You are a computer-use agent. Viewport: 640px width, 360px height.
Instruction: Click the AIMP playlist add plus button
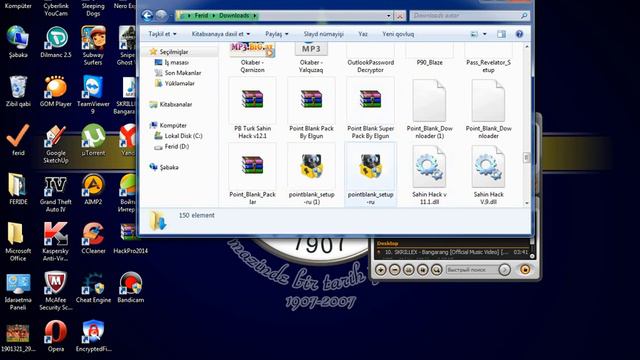click(x=380, y=270)
